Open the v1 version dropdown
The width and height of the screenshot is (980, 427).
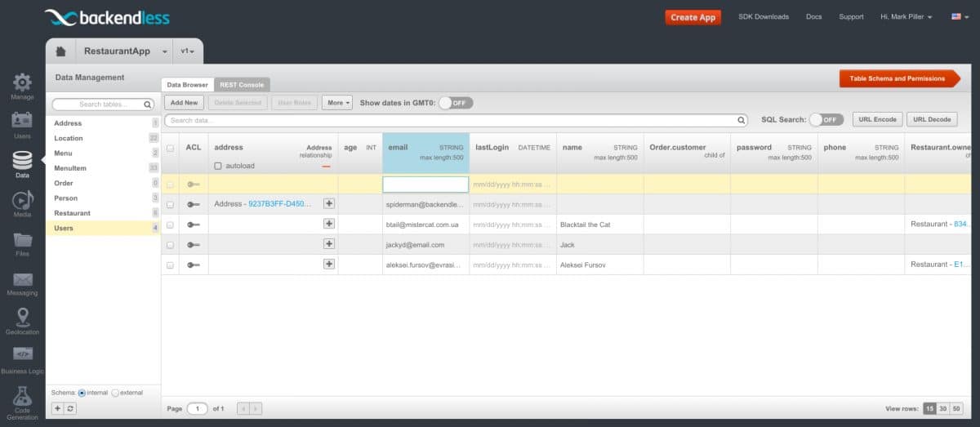coord(188,51)
